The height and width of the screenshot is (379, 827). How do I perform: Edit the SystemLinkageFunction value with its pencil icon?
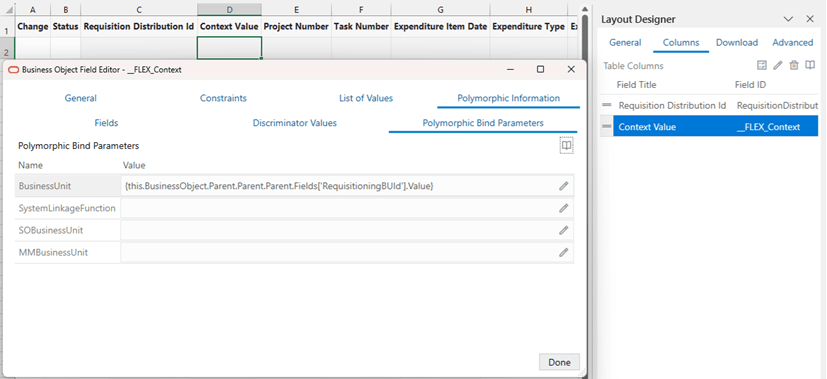pos(563,208)
